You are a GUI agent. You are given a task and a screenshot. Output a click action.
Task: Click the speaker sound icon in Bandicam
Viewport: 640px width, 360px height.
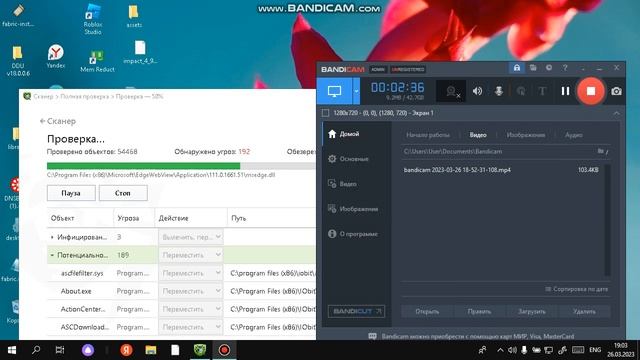tap(477, 91)
